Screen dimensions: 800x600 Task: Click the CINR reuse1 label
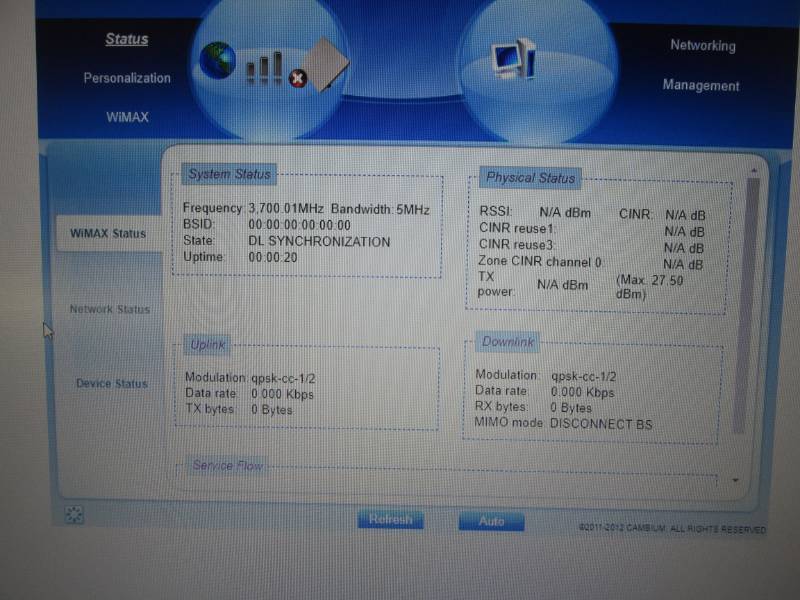coord(516,228)
